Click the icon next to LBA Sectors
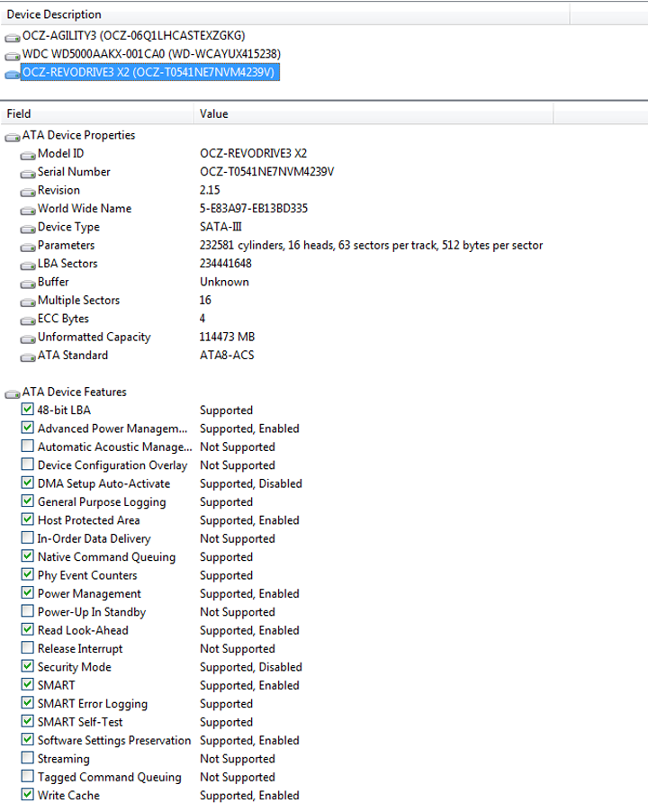This screenshot has height=812, width=648. click(x=28, y=266)
